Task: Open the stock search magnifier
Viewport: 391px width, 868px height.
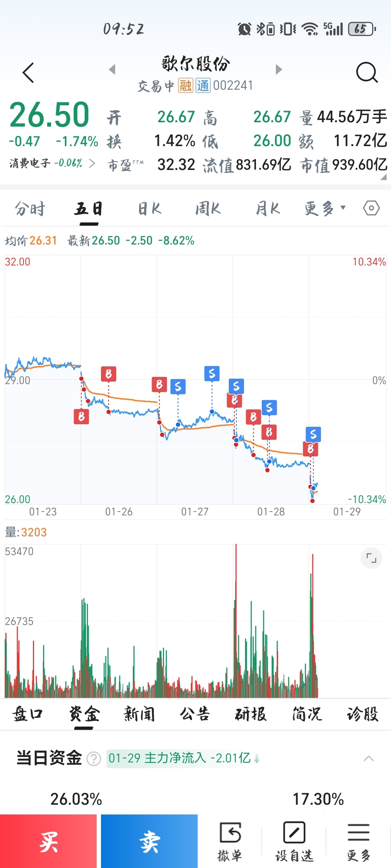Action: click(367, 73)
